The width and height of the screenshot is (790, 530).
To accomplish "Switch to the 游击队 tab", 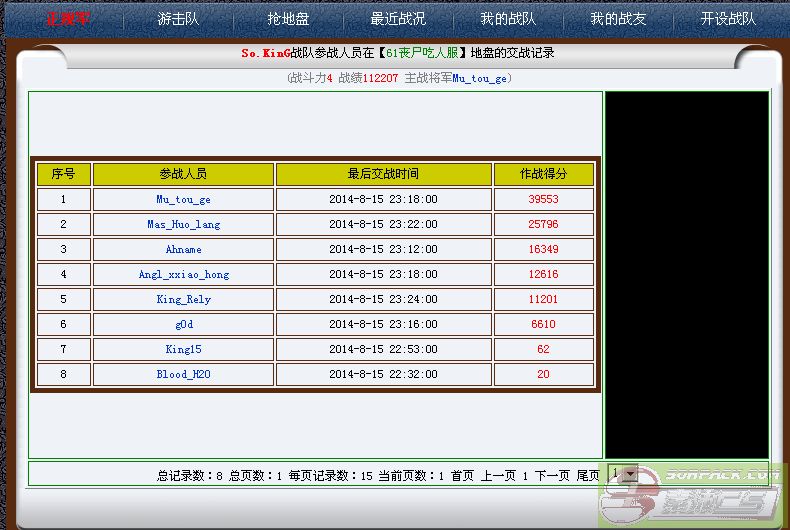I will tap(178, 19).
